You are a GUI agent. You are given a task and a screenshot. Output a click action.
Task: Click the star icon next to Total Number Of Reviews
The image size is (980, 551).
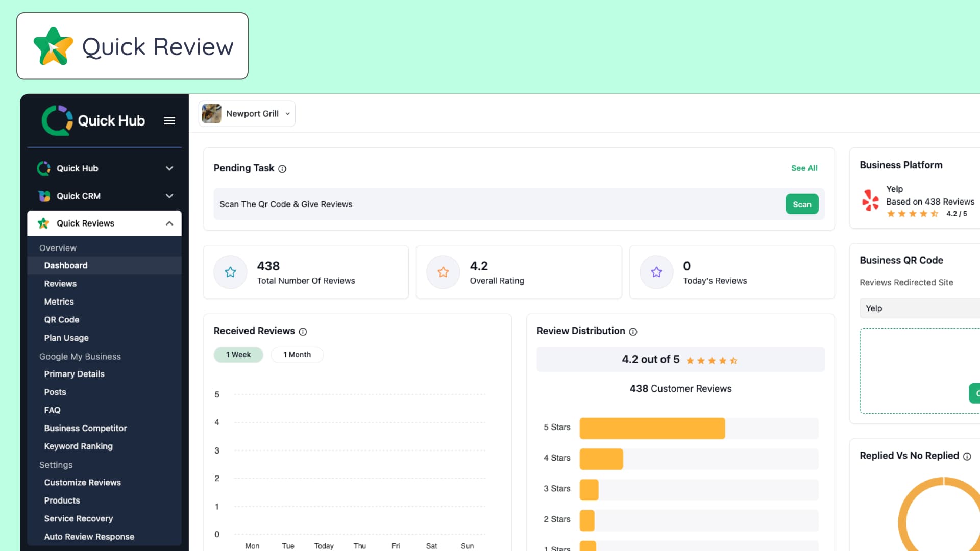click(230, 272)
